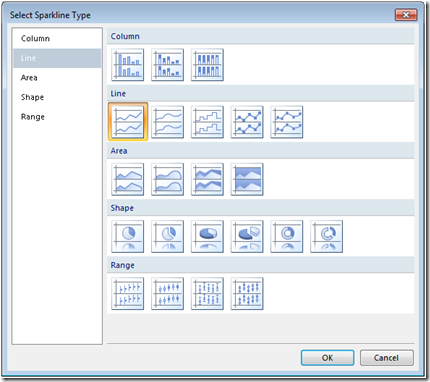Choose the Smooth Line with Markers sparkline
The image size is (430, 382).
pyautogui.click(x=287, y=122)
